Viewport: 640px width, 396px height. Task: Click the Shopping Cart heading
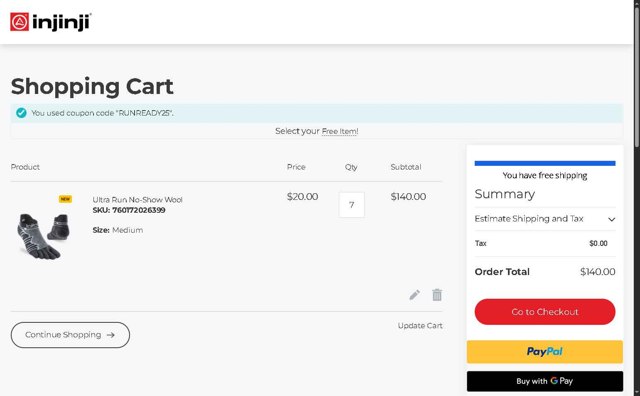click(92, 87)
